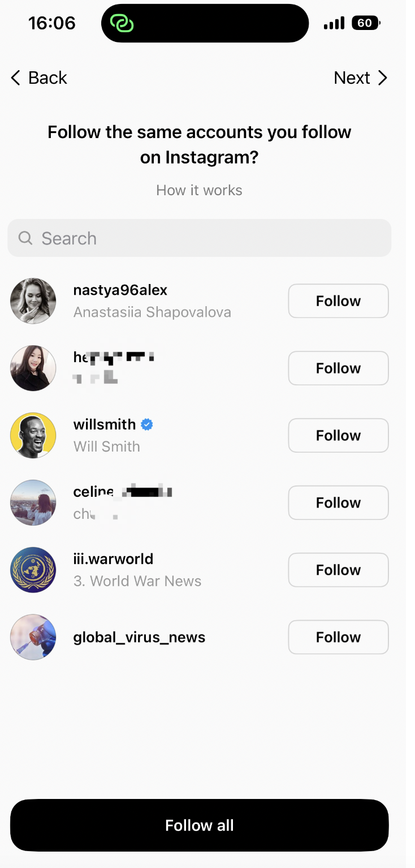
Task: Tap the Follow all button
Action: click(x=200, y=825)
